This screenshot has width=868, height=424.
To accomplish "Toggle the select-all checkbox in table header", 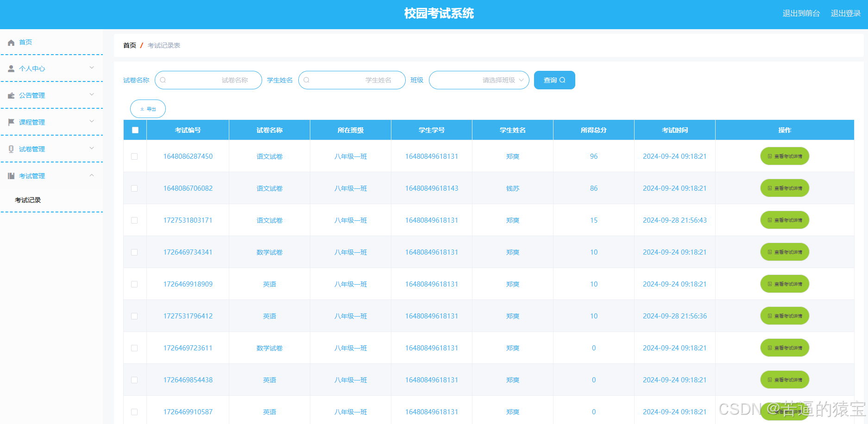I will (x=135, y=130).
